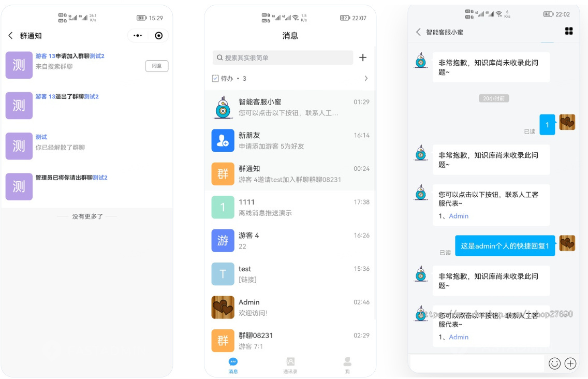
Task: Switch to the 消息 bottom tab
Action: [x=233, y=366]
